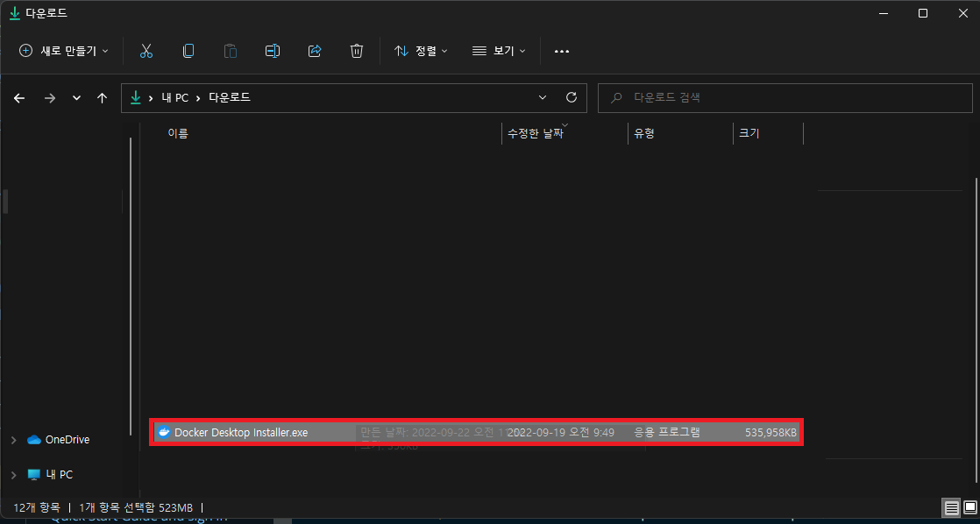Viewport: 980px width, 524px height.
Task: Click the Delete trash can icon
Action: coord(357,51)
